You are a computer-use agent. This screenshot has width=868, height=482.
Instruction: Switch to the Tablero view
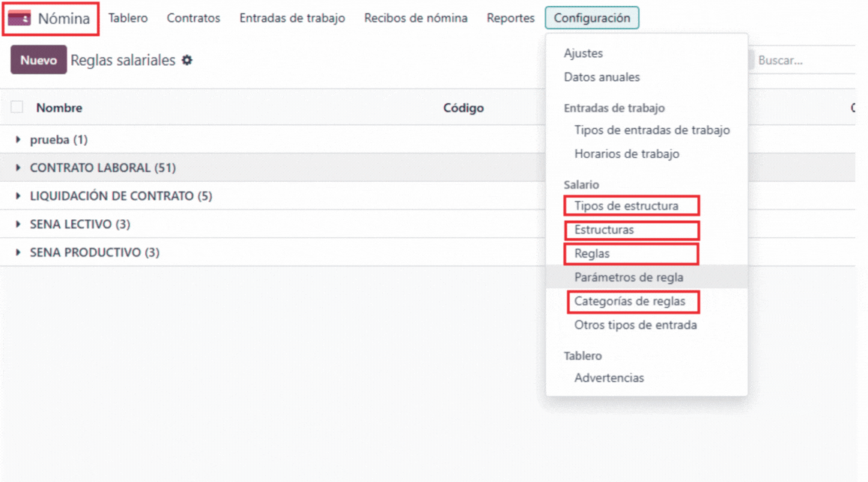127,17
